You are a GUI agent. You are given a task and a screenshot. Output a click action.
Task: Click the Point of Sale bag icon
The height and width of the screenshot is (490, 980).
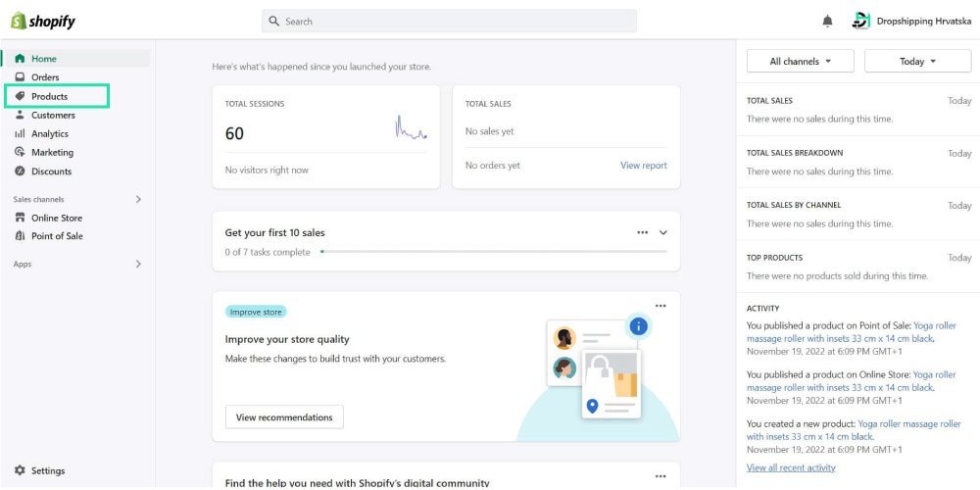[20, 236]
